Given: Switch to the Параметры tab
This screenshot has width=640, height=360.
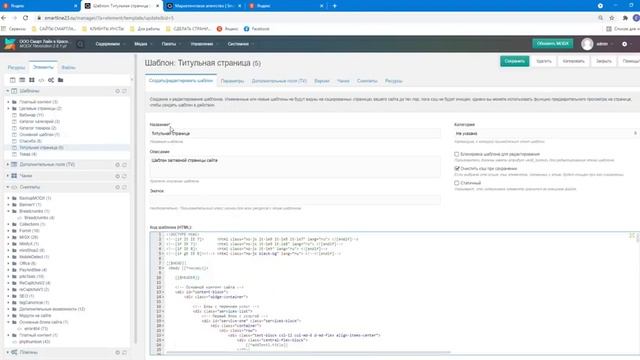Looking at the screenshot, I should (232, 81).
